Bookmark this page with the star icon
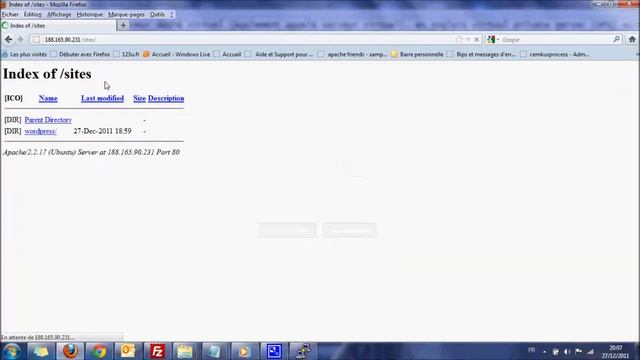 (459, 40)
